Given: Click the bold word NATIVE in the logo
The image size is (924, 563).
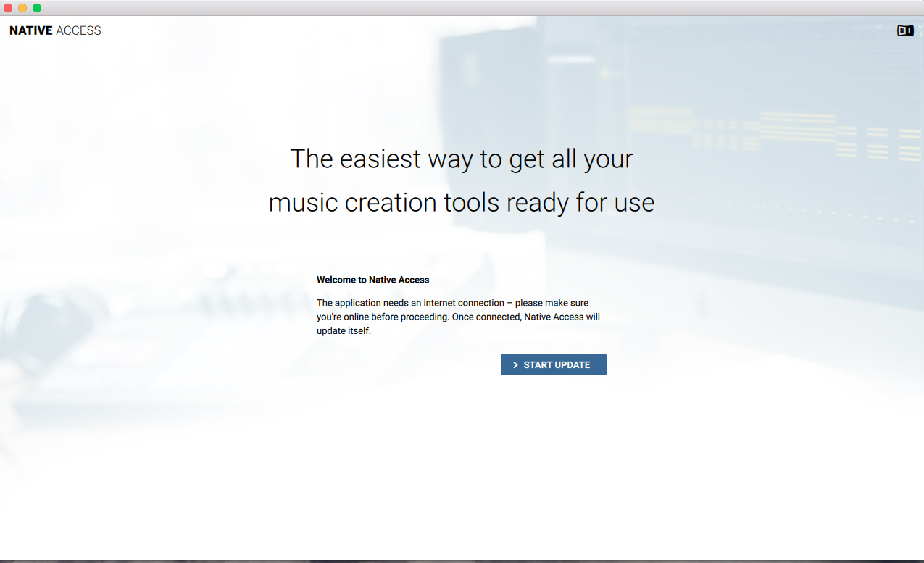Looking at the screenshot, I should point(31,30).
